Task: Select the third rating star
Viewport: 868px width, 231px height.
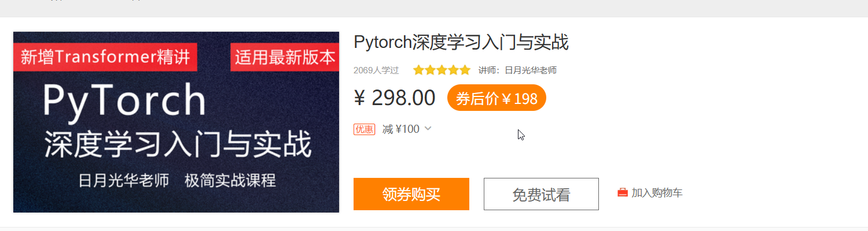Action: pyautogui.click(x=442, y=70)
